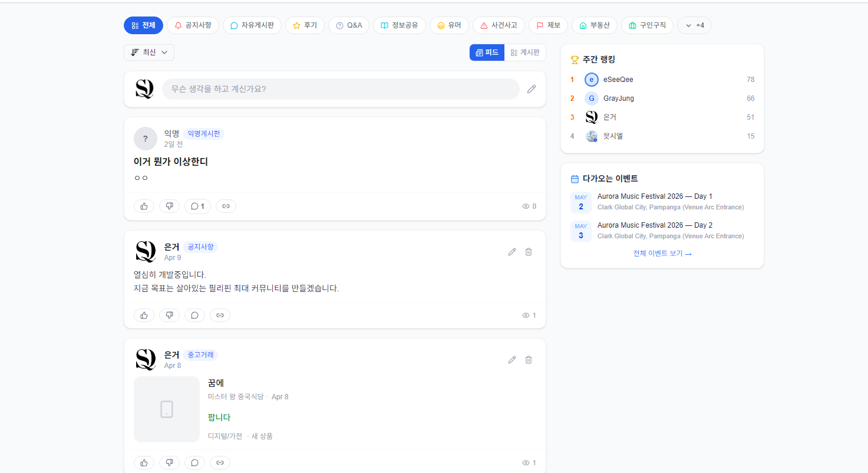Open the 부동산 category tab

coord(594,25)
